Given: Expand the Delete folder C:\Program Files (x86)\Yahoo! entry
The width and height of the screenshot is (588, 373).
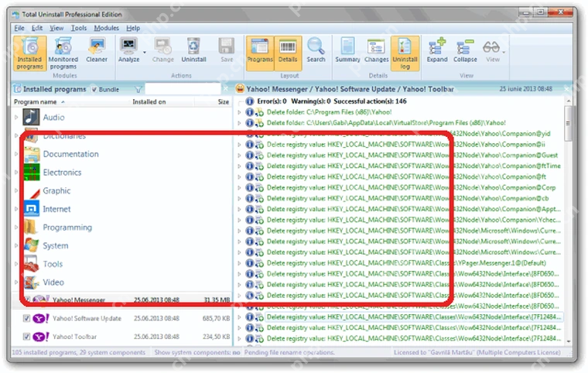Looking at the screenshot, I should 240,112.
